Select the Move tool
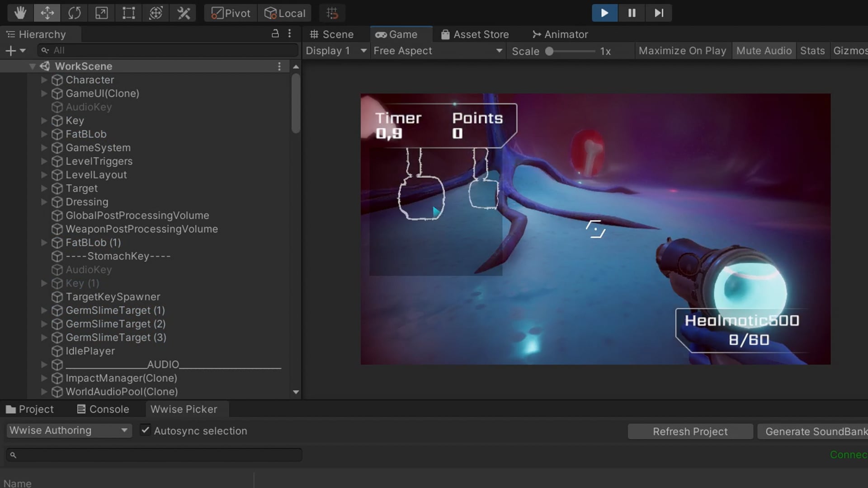 pyautogui.click(x=47, y=13)
